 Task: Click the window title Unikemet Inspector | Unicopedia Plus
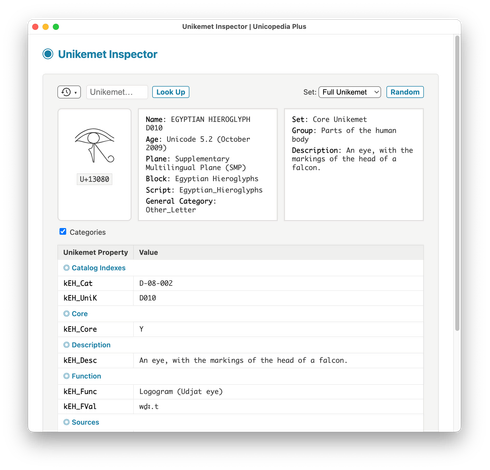click(x=244, y=26)
